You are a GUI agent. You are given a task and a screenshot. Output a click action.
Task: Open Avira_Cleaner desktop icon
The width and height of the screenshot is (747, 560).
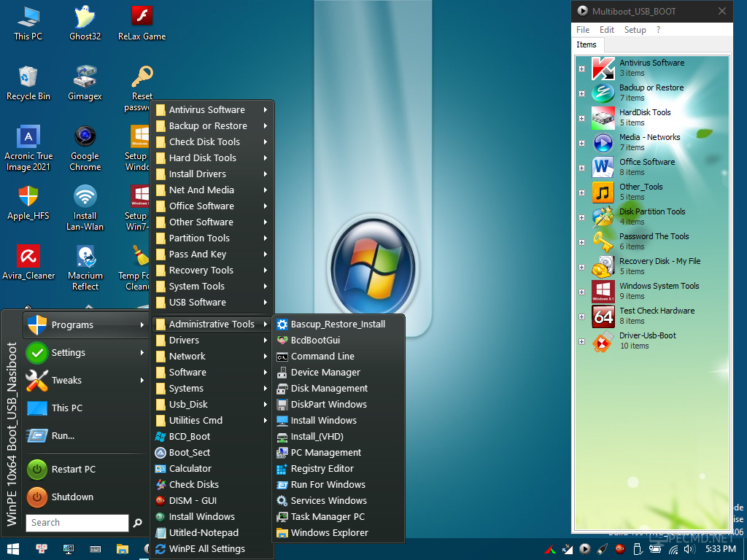28,262
